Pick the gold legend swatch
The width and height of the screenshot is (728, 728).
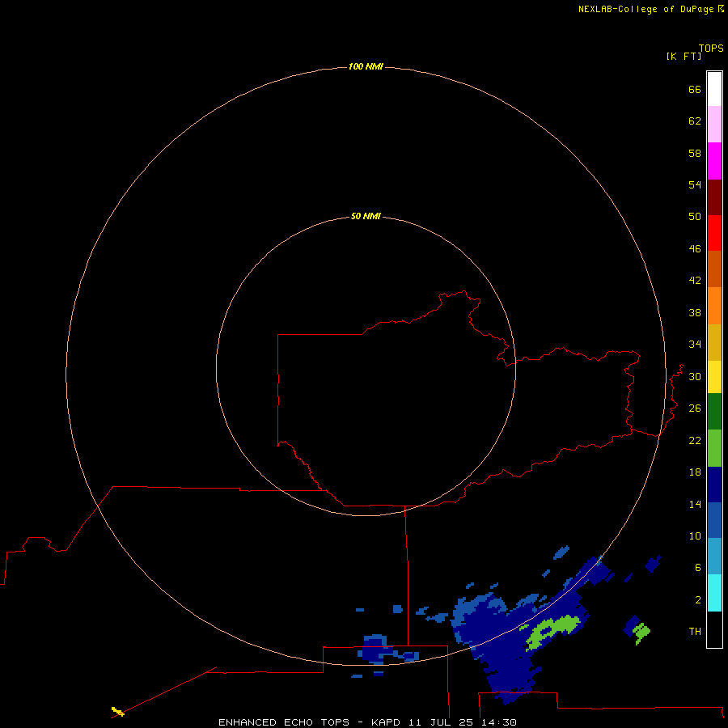pyautogui.click(x=714, y=343)
